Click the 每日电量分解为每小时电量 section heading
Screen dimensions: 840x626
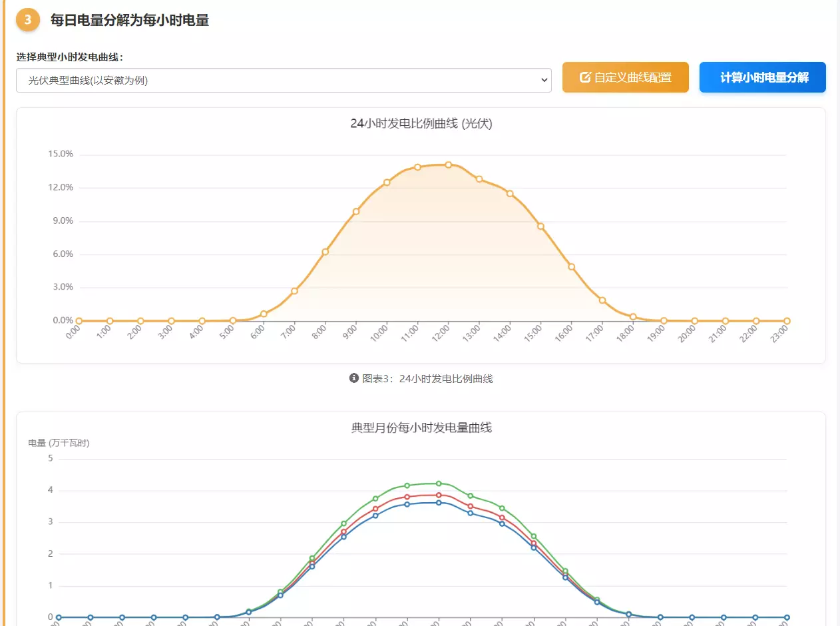tap(130, 21)
